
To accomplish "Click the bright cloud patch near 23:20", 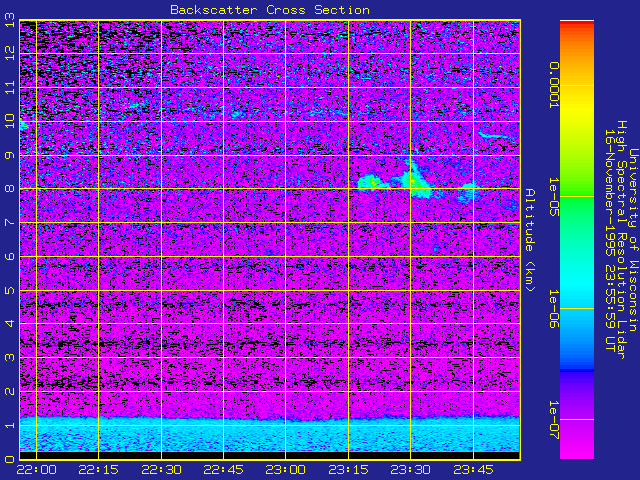I will 369,182.
